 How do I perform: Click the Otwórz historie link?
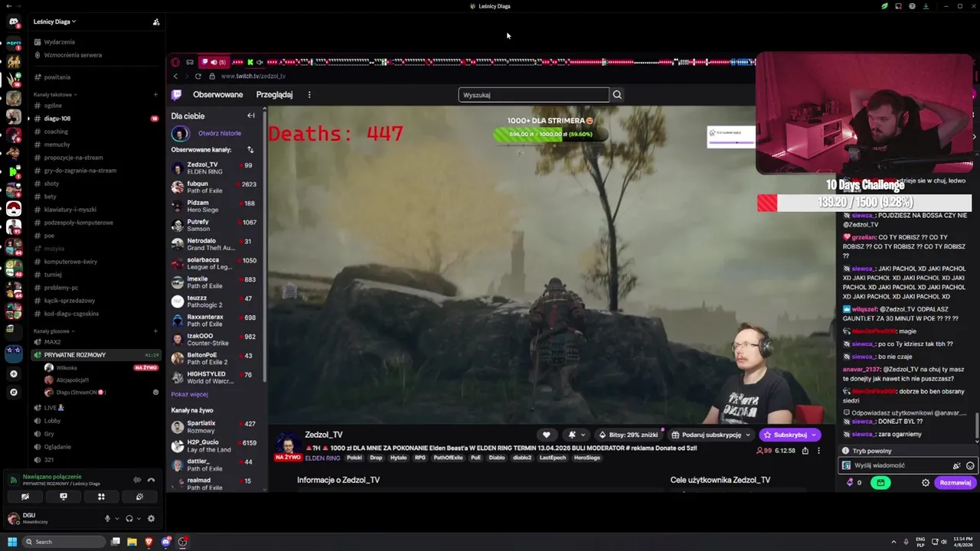tap(220, 133)
